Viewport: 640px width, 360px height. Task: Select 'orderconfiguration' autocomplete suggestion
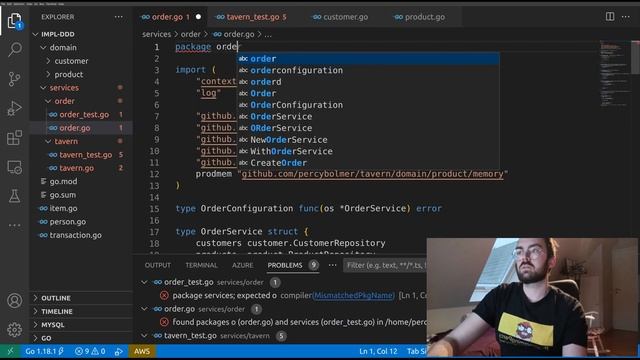[368, 70]
